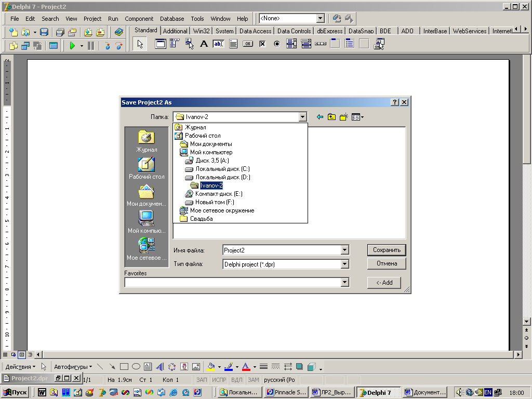Click the Save All toolbar icon
The image size is (532, 399).
coord(60,32)
